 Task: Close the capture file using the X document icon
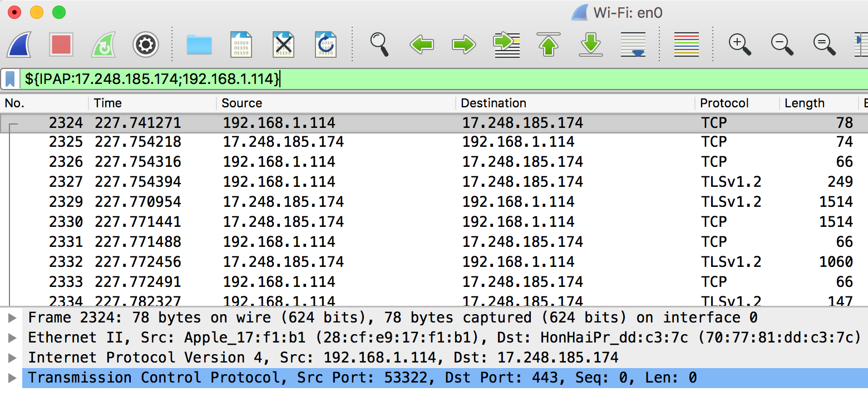point(284,44)
